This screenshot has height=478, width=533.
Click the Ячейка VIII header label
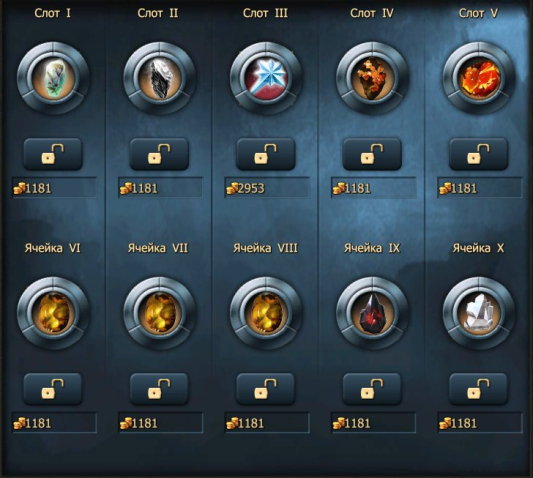(265, 248)
